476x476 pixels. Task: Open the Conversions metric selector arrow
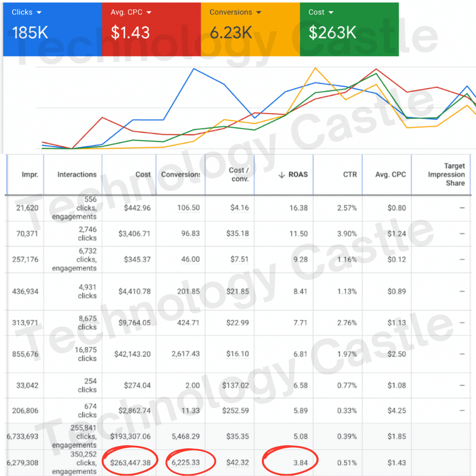259,12
